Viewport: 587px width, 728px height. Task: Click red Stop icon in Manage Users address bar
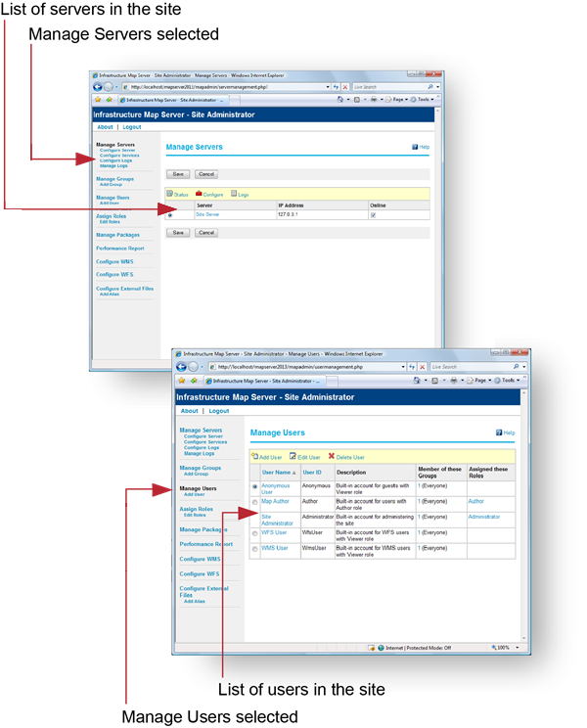pyautogui.click(x=423, y=367)
